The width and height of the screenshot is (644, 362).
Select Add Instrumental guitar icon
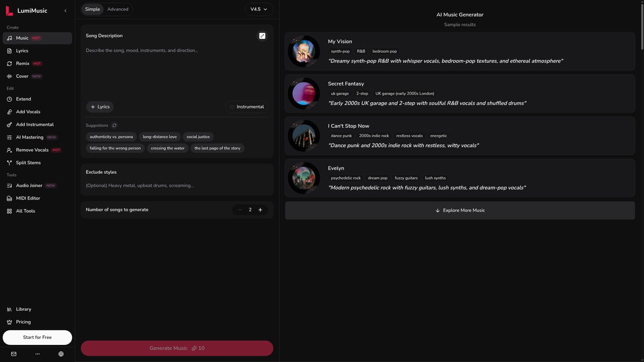coord(10,125)
